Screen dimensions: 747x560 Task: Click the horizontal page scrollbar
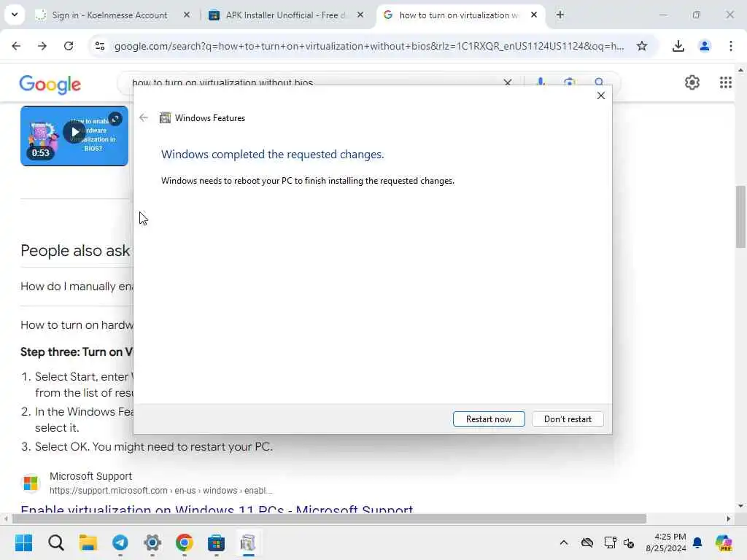329,518
